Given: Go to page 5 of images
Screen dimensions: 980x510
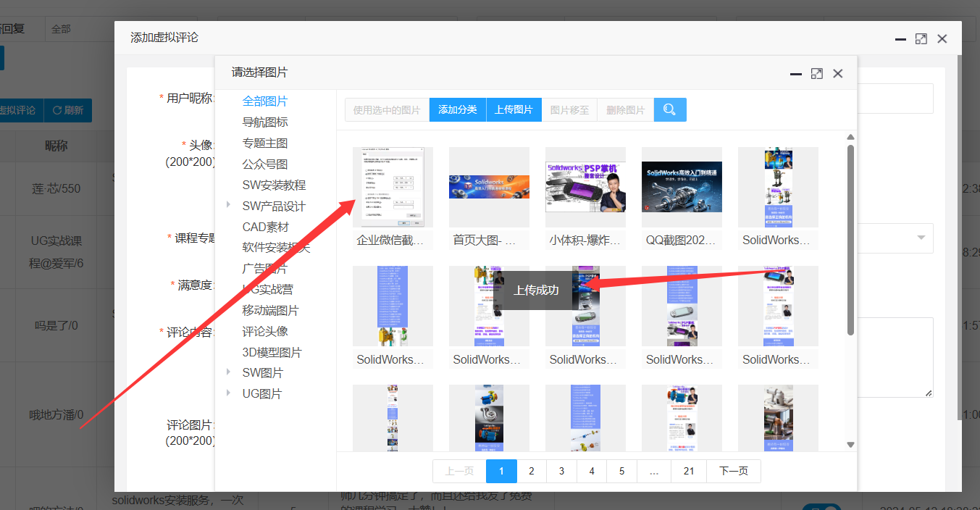Looking at the screenshot, I should coord(621,471).
